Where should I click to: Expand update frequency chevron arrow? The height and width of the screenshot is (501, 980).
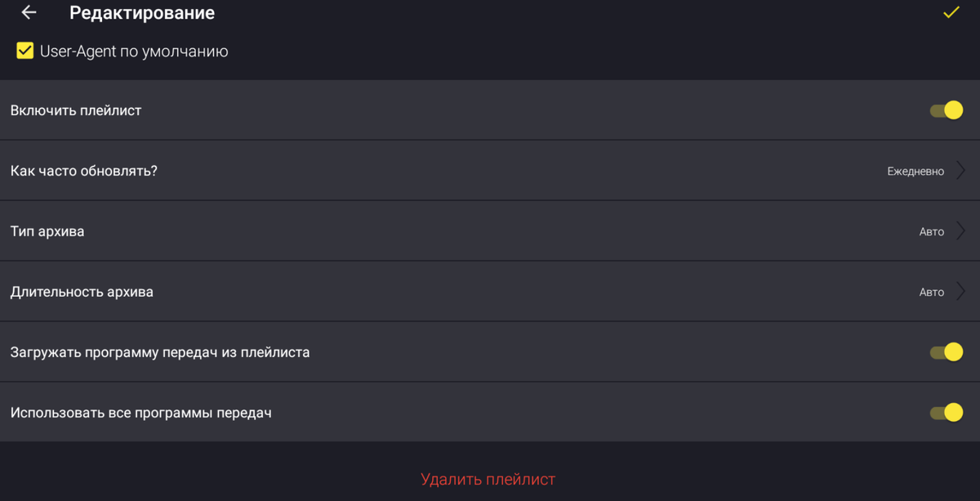tap(960, 171)
